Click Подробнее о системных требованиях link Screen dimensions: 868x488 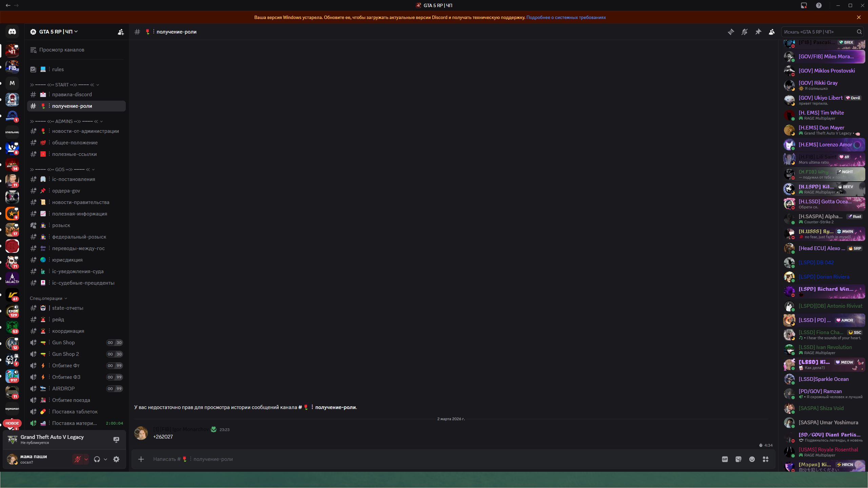(x=566, y=17)
